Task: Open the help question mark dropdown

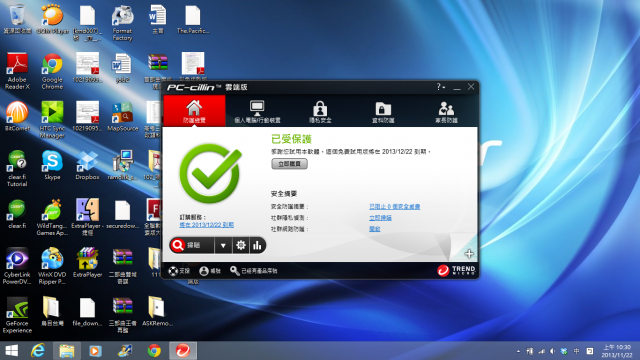Action: (440, 87)
